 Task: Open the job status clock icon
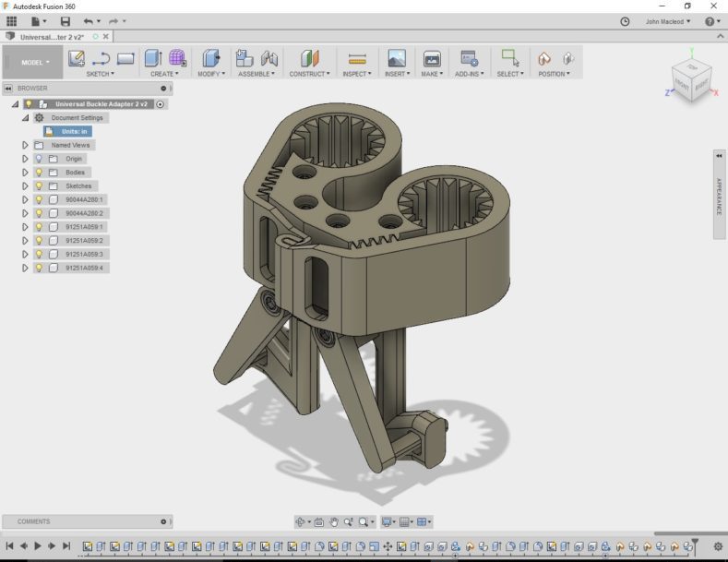(x=625, y=21)
